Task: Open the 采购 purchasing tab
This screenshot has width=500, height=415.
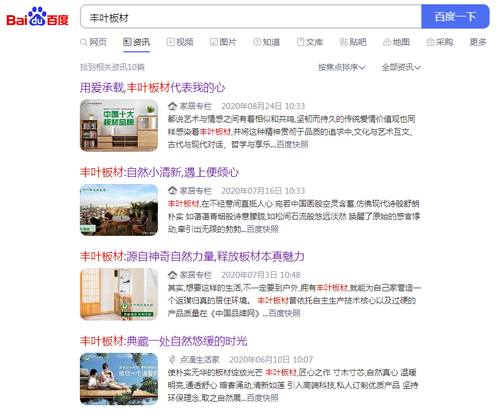Action: pos(440,42)
